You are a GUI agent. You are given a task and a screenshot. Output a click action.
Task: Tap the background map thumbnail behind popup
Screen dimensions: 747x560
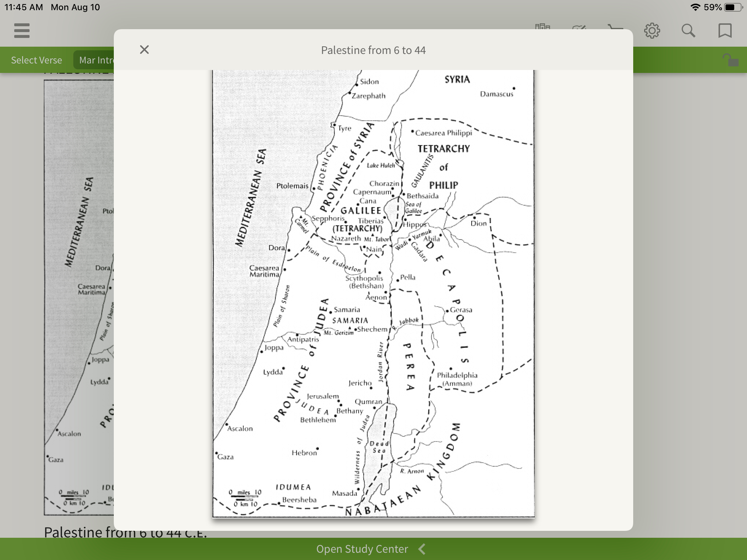(x=79, y=297)
